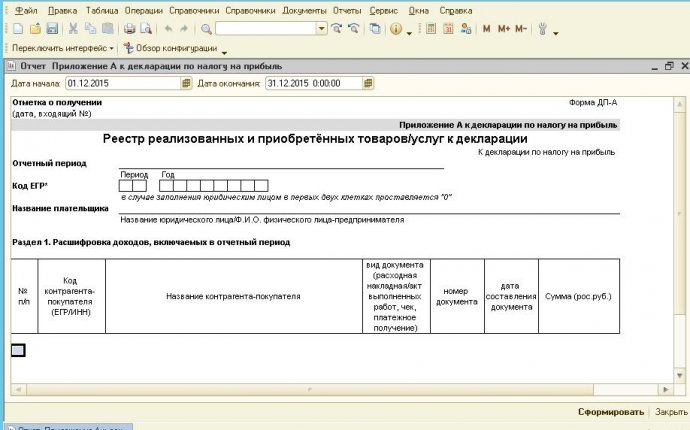Screen dimensions: 690x430
Task: Click Обзор конфигурации button
Action: tap(170, 48)
